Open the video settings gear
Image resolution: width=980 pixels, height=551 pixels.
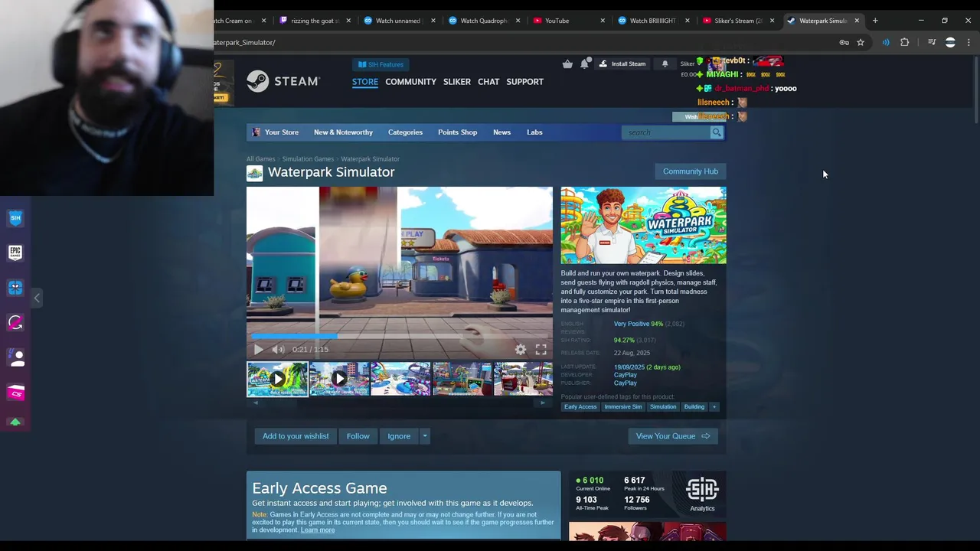tap(521, 350)
